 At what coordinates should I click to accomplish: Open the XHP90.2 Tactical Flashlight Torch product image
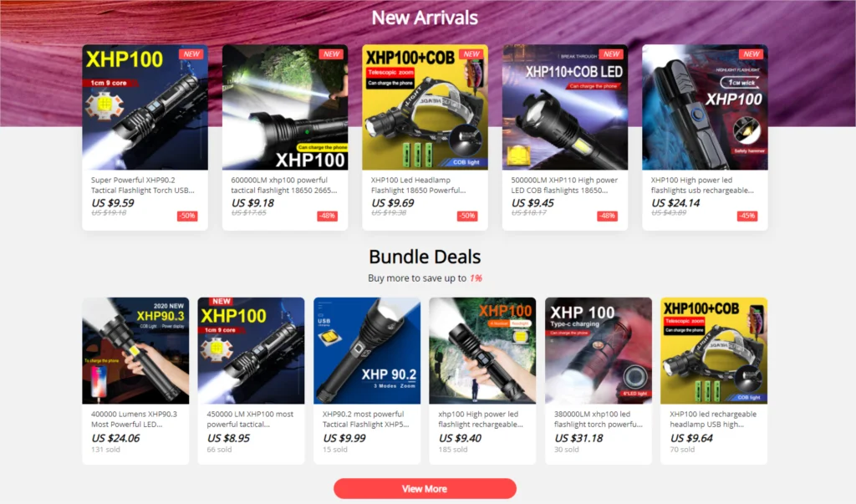point(145,107)
